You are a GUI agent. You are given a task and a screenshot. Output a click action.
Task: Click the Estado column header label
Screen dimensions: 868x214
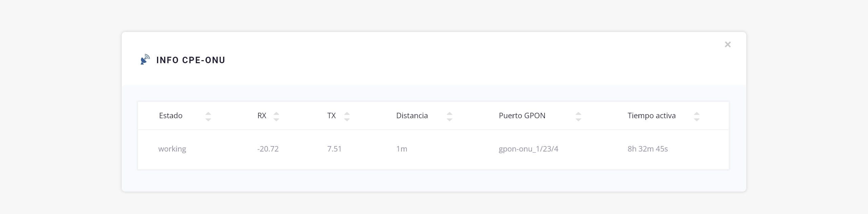coord(171,116)
